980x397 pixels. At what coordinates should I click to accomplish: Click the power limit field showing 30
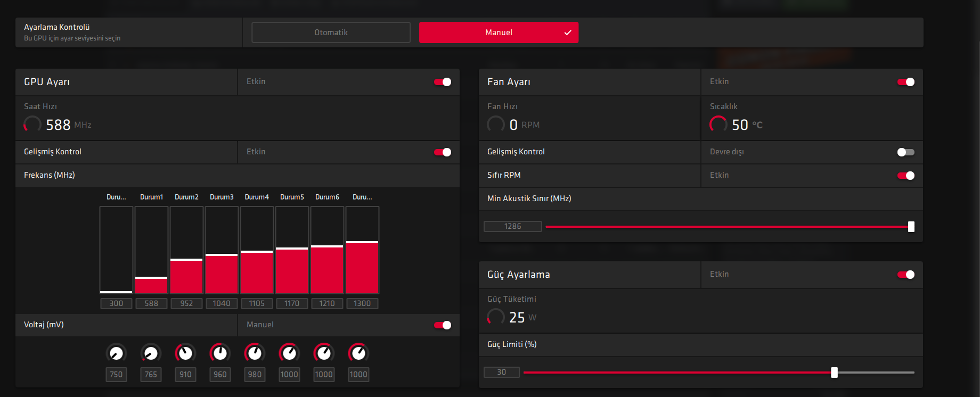click(x=501, y=372)
